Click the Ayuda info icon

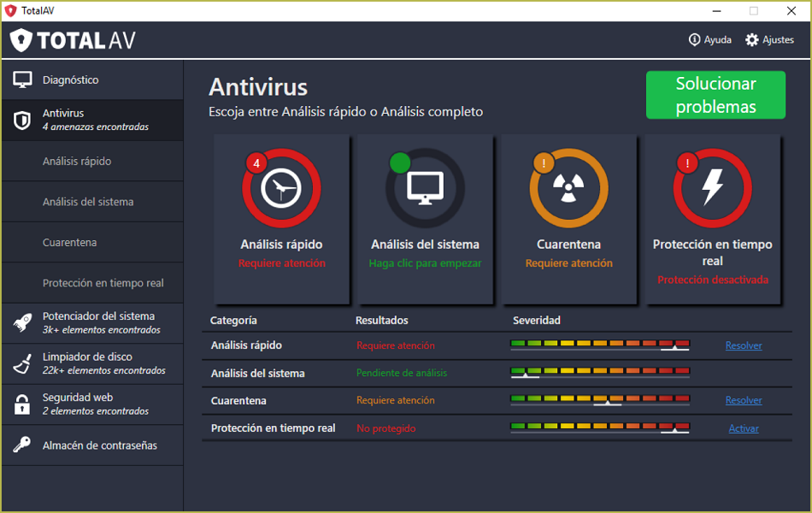pos(695,39)
